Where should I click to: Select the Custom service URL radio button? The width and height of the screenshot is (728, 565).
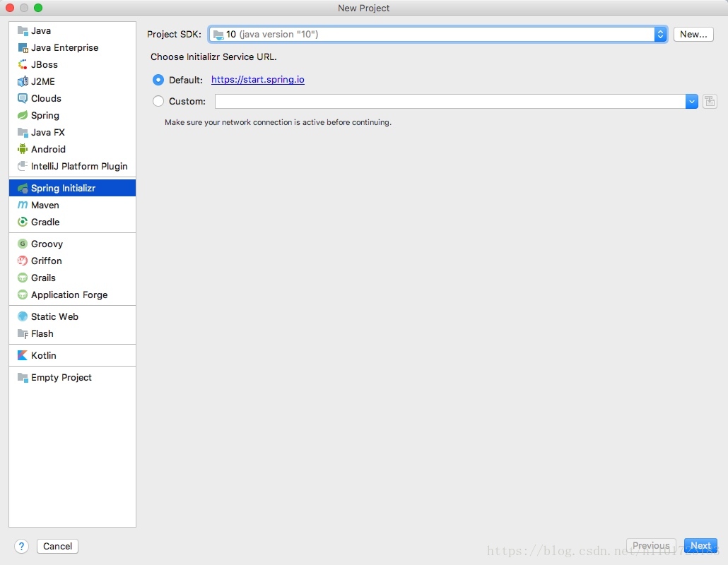point(158,101)
